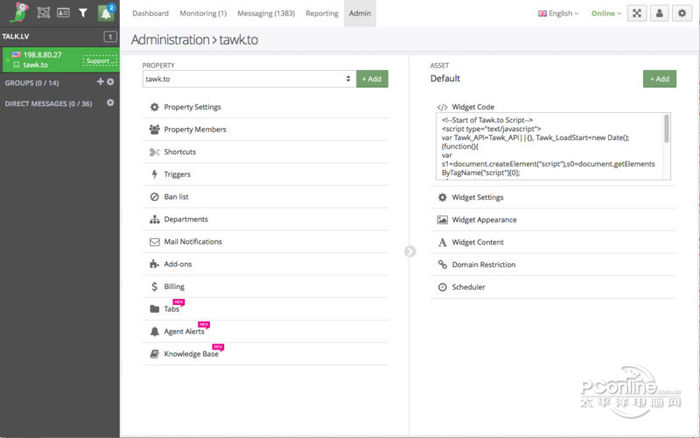Open the contact card icon in sidebar
This screenshot has height=438, width=700.
coord(63,13)
